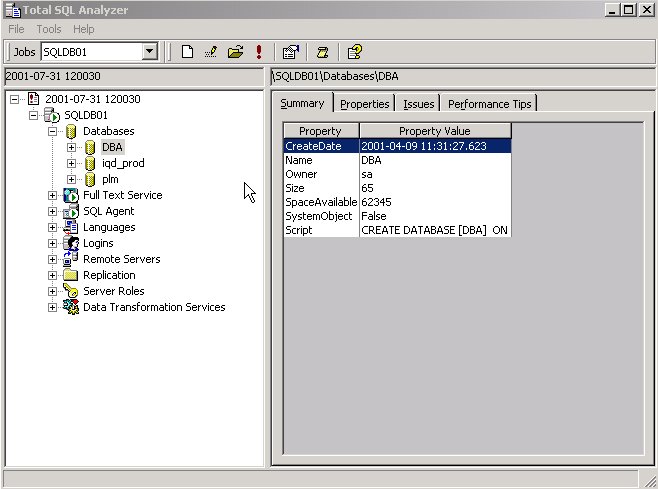Open the Jobs combo box dropdown arrow

[149, 52]
